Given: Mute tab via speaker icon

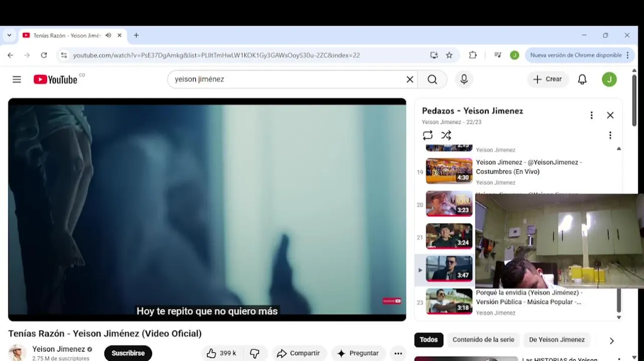Looking at the screenshot, I should point(108,36).
